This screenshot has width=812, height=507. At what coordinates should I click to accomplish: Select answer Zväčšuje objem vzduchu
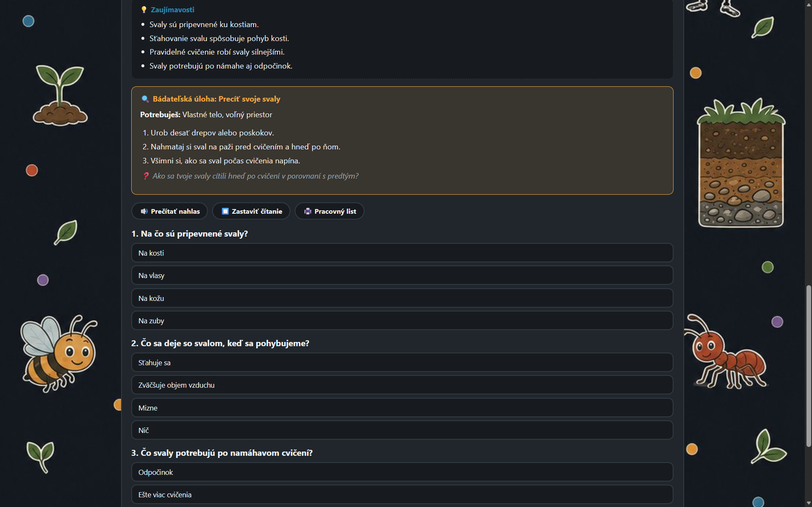point(402,385)
